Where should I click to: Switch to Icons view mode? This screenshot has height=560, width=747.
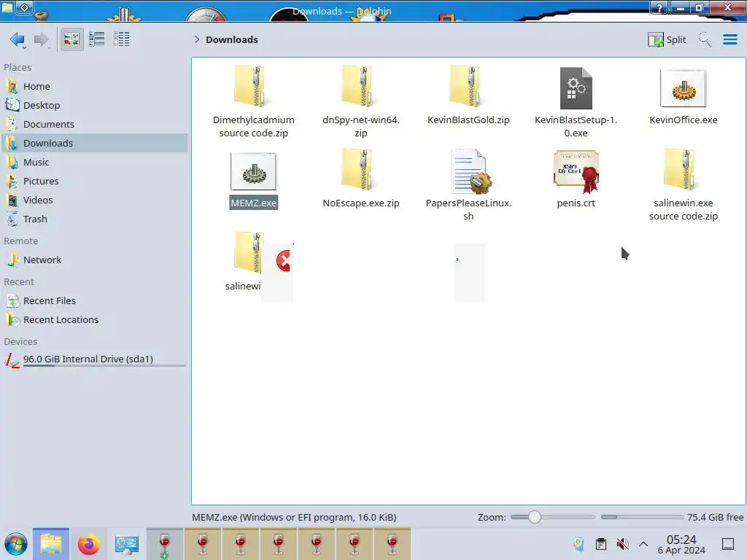(x=71, y=39)
